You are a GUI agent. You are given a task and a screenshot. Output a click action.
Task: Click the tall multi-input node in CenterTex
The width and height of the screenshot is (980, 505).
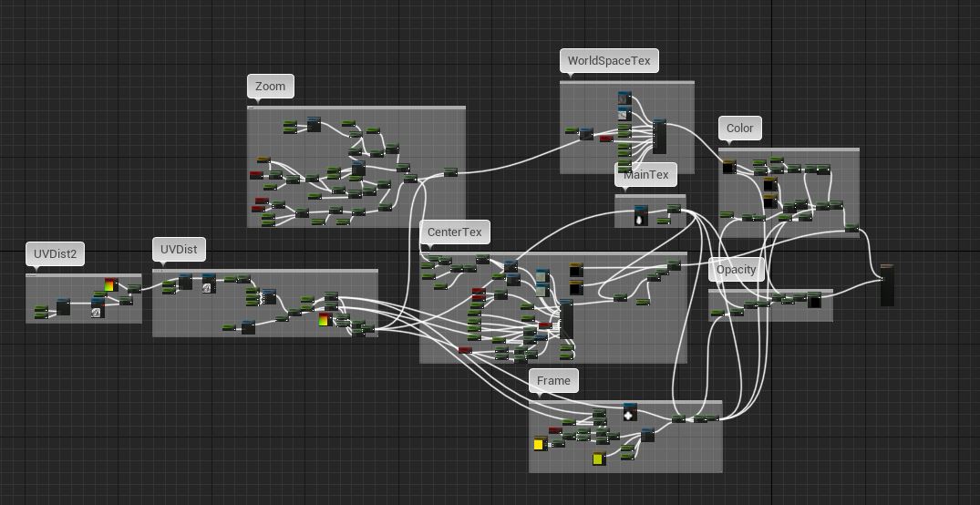click(566, 319)
